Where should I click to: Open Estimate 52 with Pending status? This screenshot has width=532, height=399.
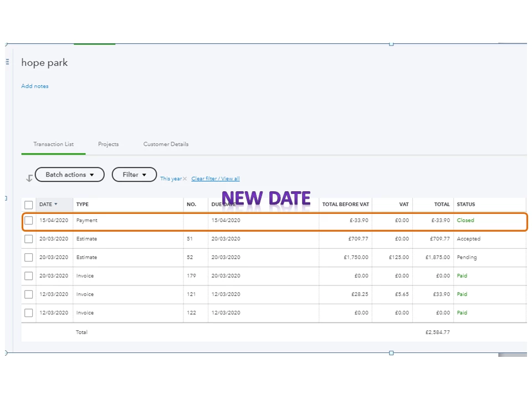(274, 258)
